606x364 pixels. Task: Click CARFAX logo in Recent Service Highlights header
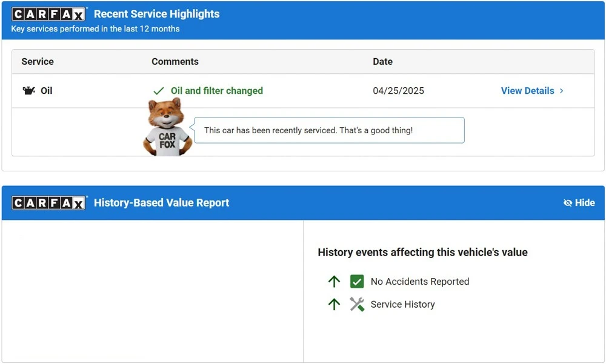[48, 15]
